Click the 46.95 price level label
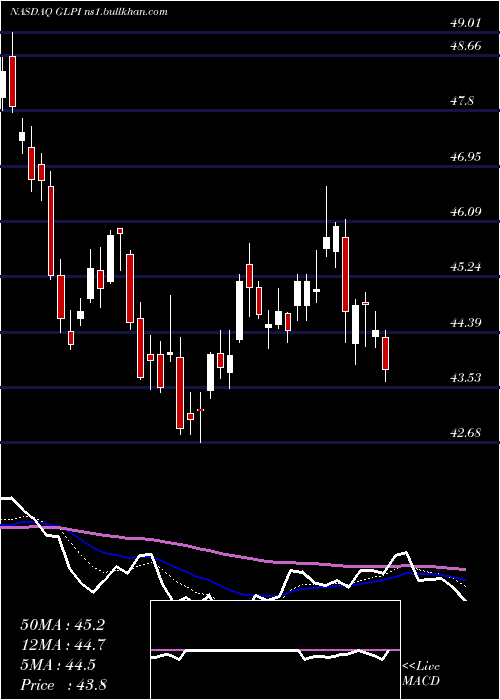500x700 pixels. [x=466, y=157]
